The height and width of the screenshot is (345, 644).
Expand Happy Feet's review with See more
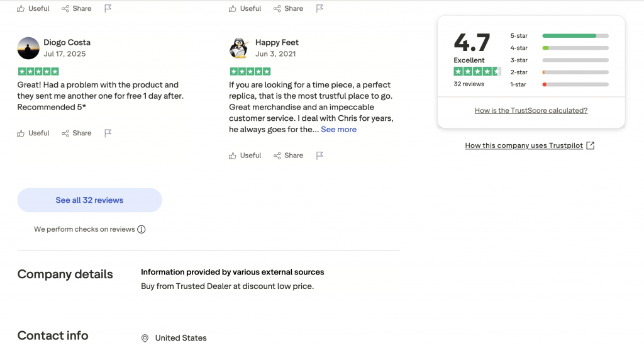(338, 130)
